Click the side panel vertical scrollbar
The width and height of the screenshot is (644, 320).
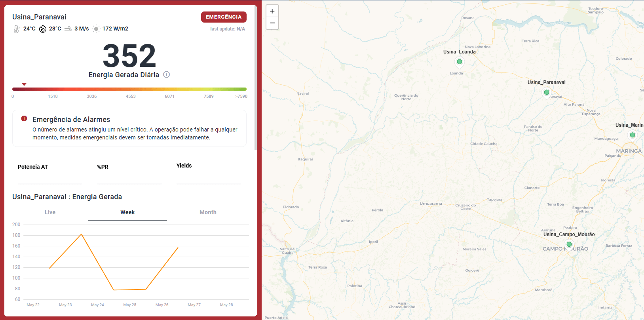tap(256, 79)
